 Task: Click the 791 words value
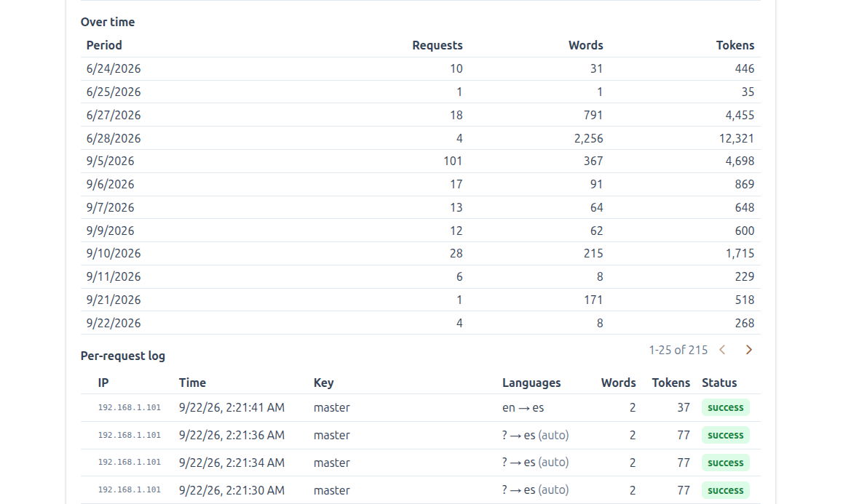593,115
